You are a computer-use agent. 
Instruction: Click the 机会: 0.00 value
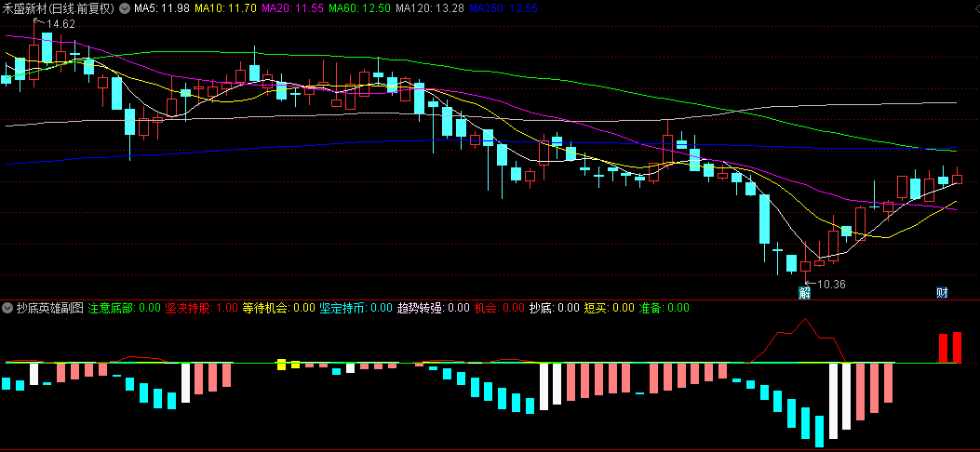click(x=500, y=308)
